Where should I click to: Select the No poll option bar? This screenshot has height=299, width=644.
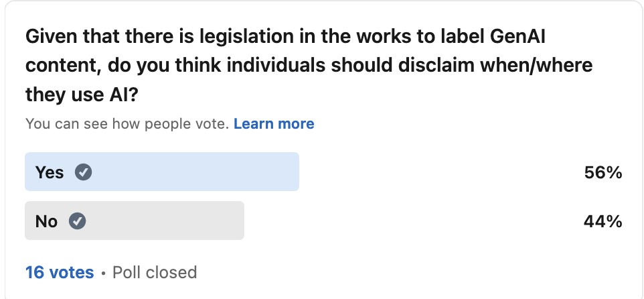167,221
